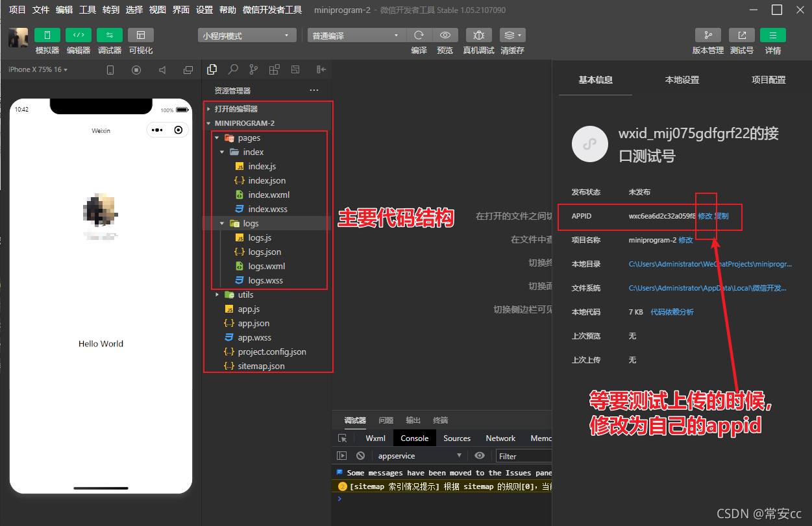The height and width of the screenshot is (526, 812).
Task: Switch to basic info (基本信息) tab
Action: coord(596,80)
